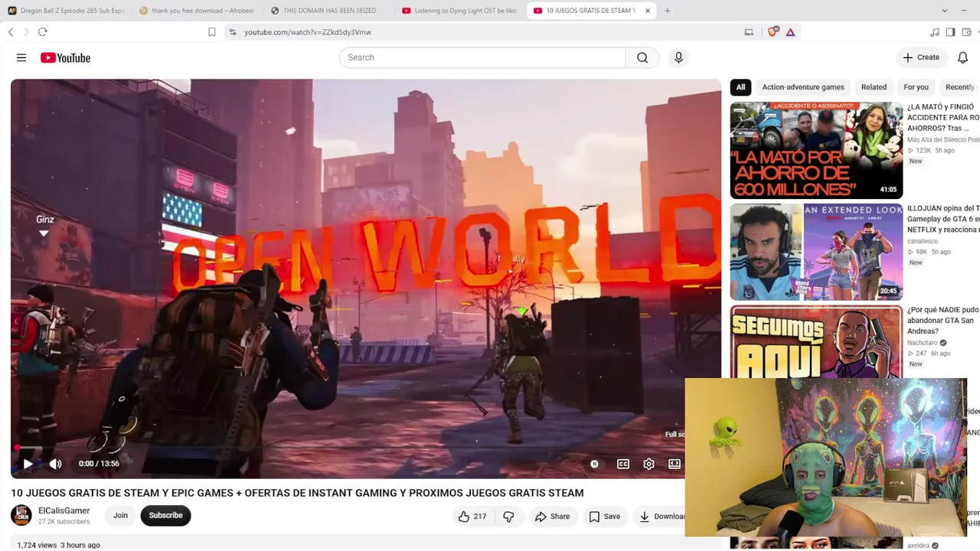Switch to 'thank you free download' tab
The height and width of the screenshot is (551, 980).
click(197, 11)
